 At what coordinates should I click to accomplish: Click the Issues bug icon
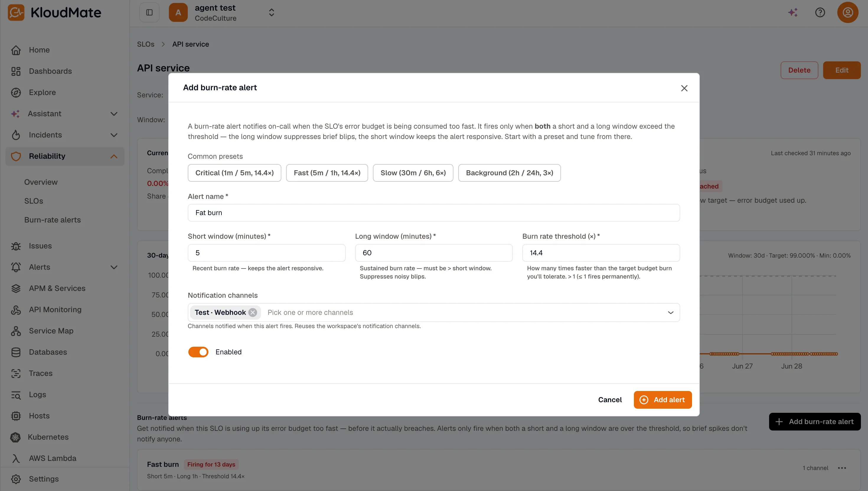point(16,246)
